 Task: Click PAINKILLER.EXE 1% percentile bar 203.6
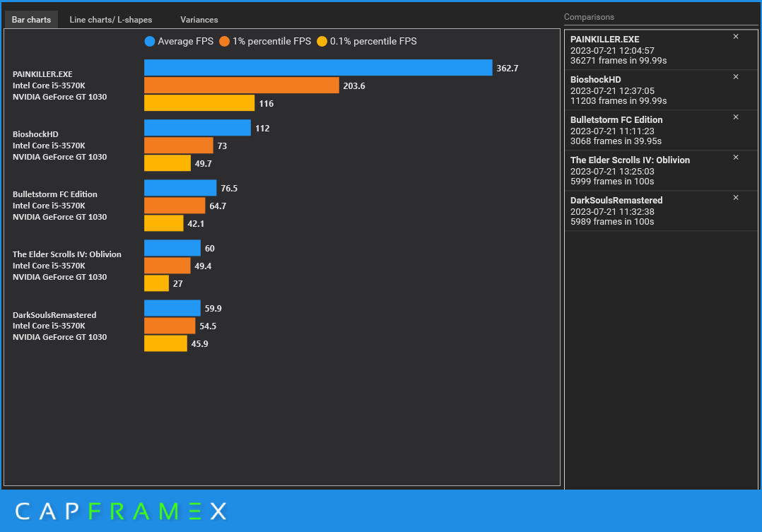click(242, 85)
